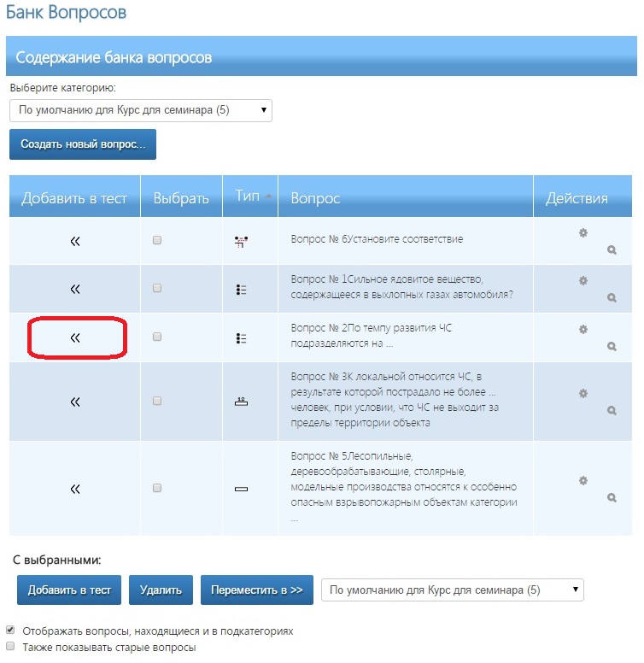
Task: Sort table by the Тип column header
Action: pos(247,196)
